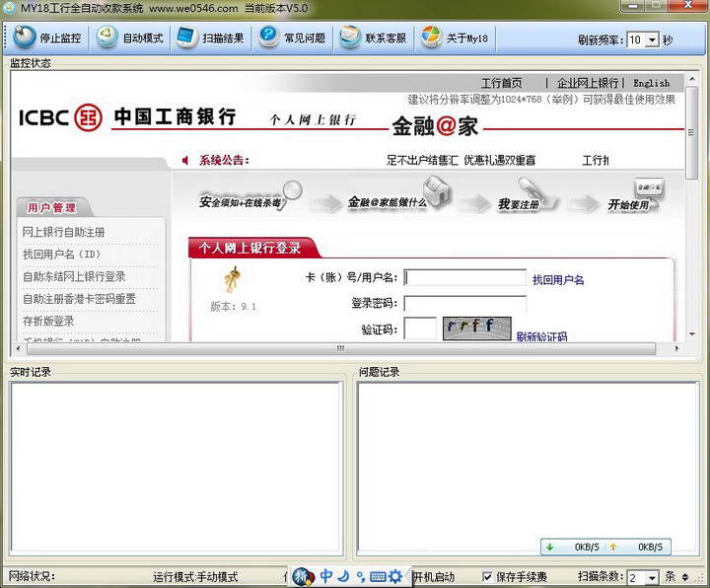Click the horizontal scroll left arrow

(x=18, y=348)
